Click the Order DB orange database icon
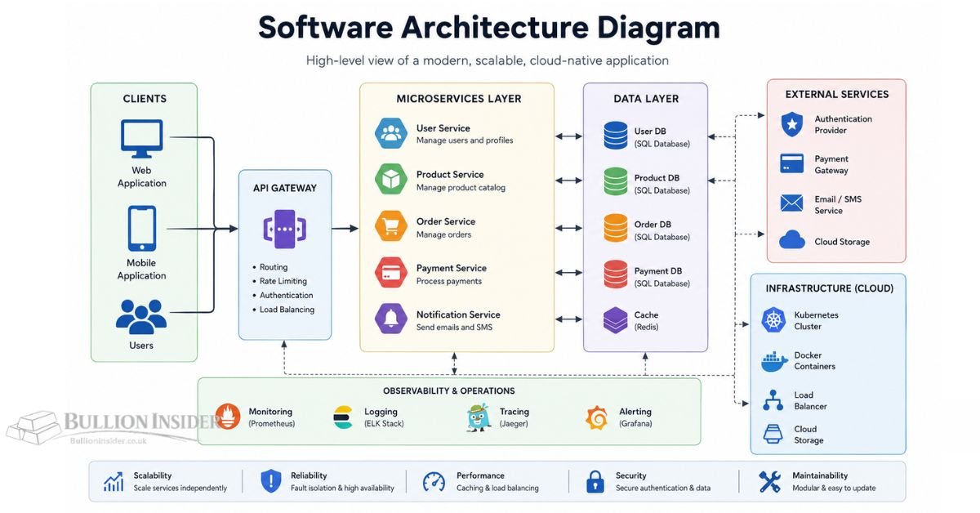 coord(616,229)
